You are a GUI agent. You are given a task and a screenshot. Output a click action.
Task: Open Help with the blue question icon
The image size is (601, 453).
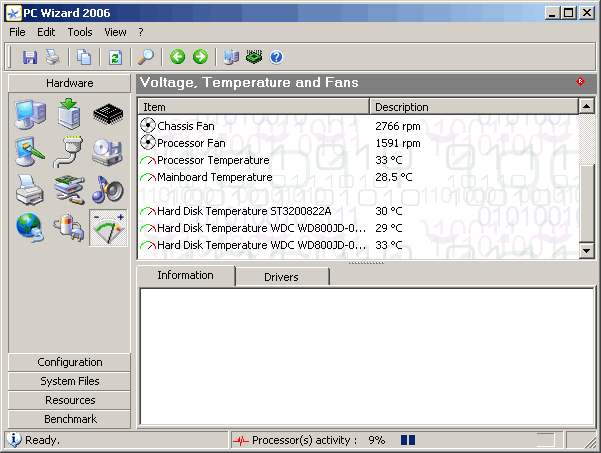point(276,57)
